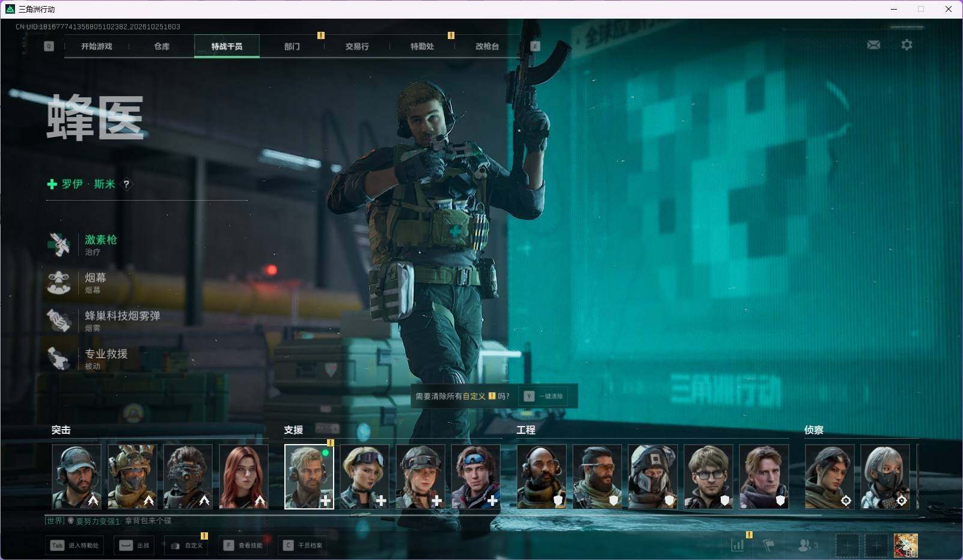Select the 蜂巢科技烟雾弹 grenade icon
Viewport: 963px width, 560px height.
pos(59,320)
